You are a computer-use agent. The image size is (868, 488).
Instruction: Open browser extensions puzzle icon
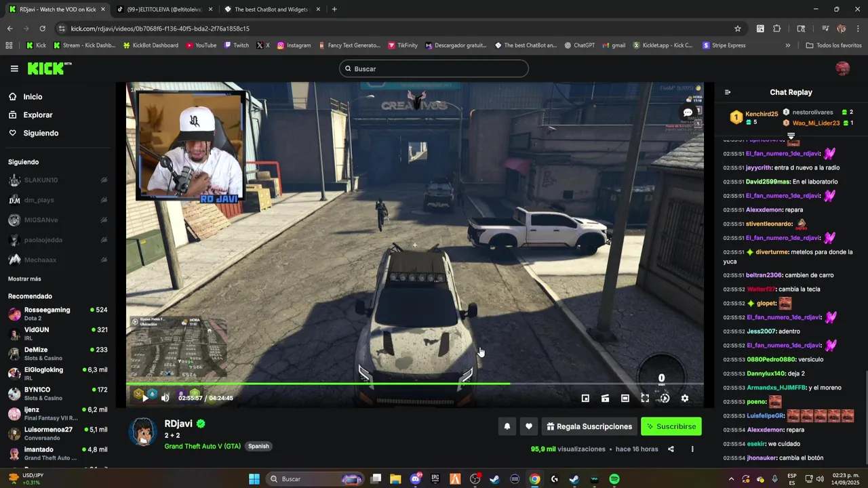coord(777,28)
